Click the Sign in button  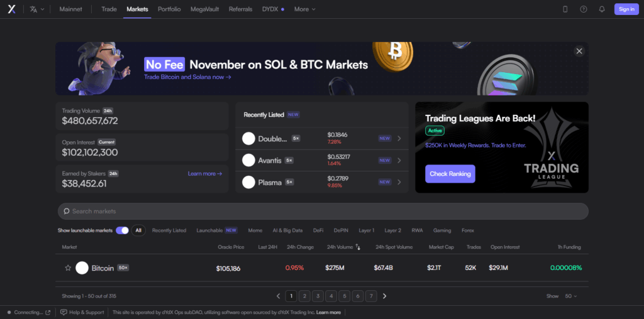point(626,9)
